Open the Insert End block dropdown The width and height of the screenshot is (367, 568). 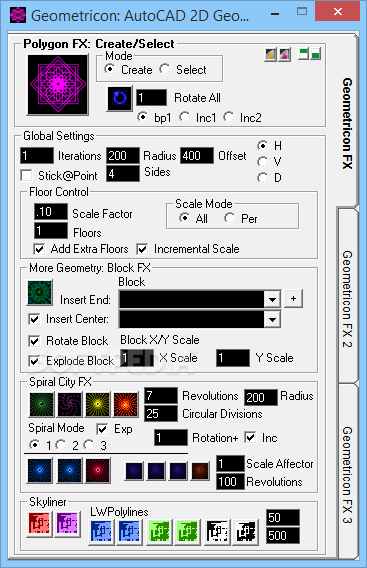(x=272, y=299)
